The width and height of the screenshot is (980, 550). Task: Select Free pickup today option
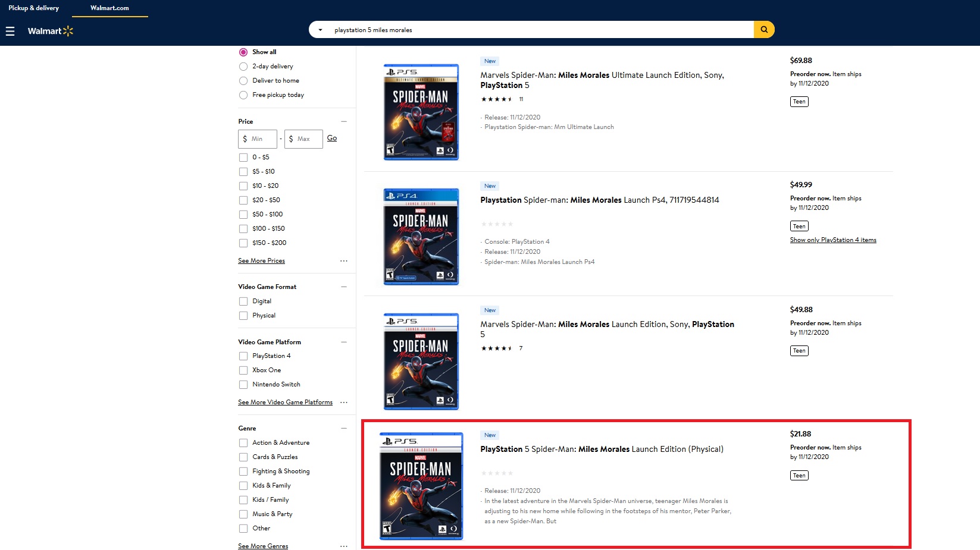[x=243, y=95]
